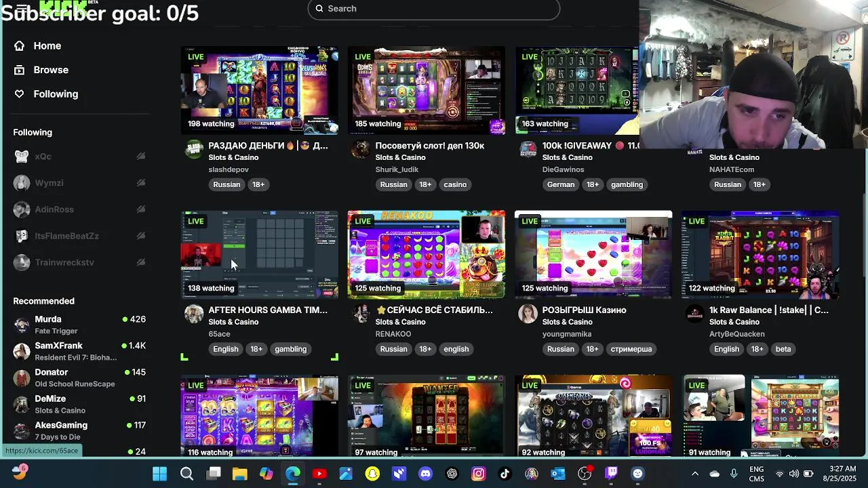868x488 pixels.
Task: Open 1k Raw Balance stream title
Action: tap(769, 310)
